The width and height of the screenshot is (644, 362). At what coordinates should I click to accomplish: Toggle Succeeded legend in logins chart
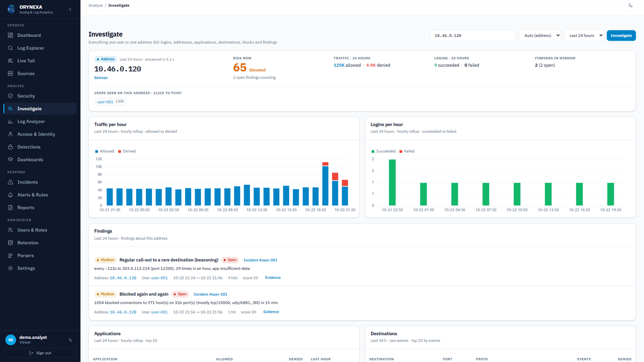click(x=383, y=151)
